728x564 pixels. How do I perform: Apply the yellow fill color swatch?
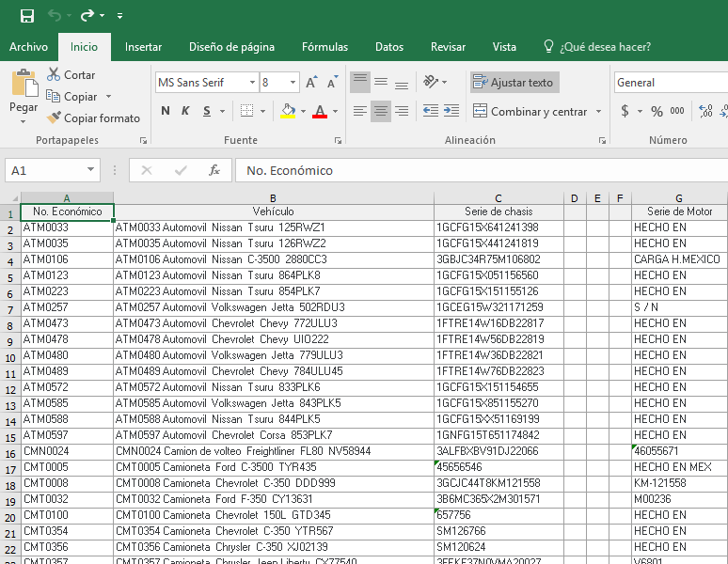point(288,111)
